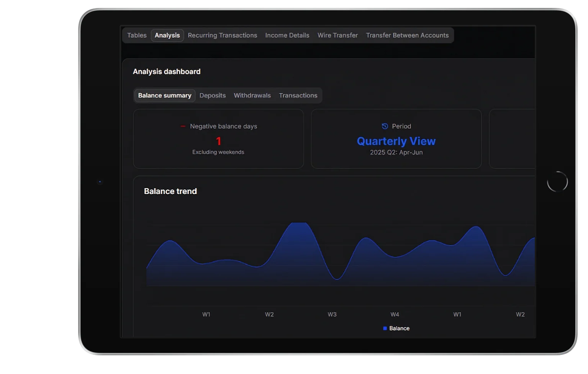
Task: Go to the Wire Transfer tab
Action: point(337,35)
